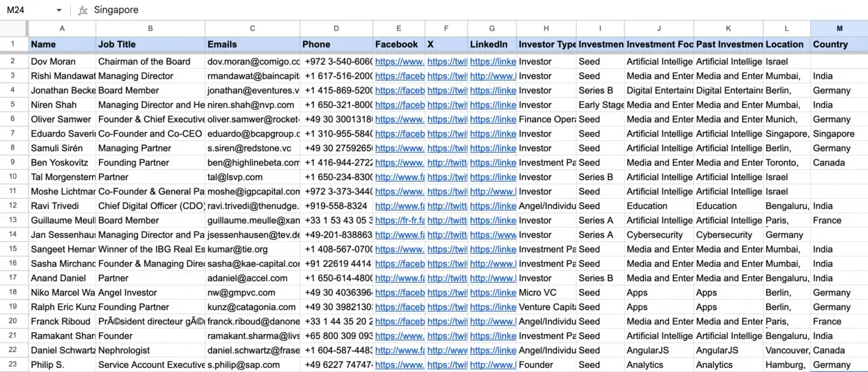
Task: Open Guillaume Meulle's Facebook link
Action: (399, 220)
